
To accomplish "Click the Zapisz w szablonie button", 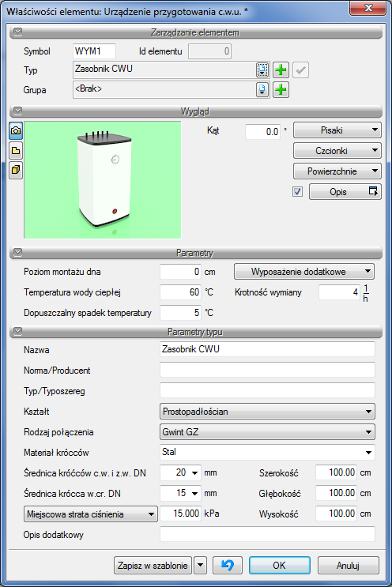I will click(153, 565).
